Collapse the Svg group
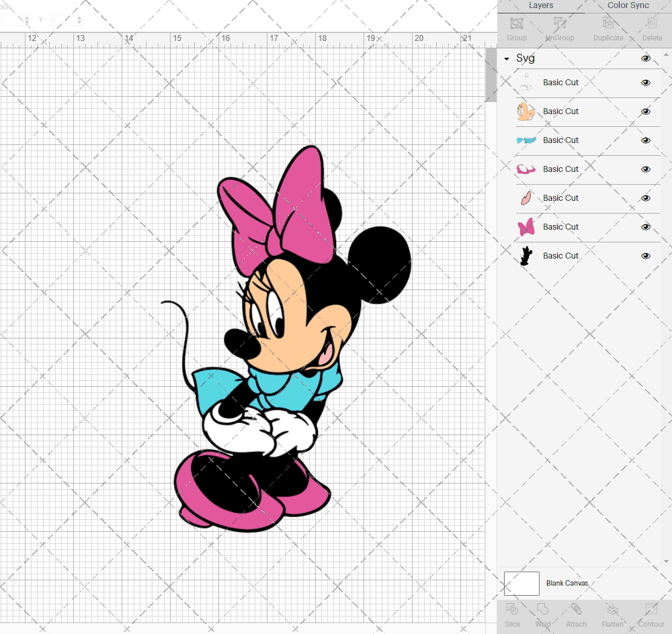The image size is (672, 634). [507, 58]
